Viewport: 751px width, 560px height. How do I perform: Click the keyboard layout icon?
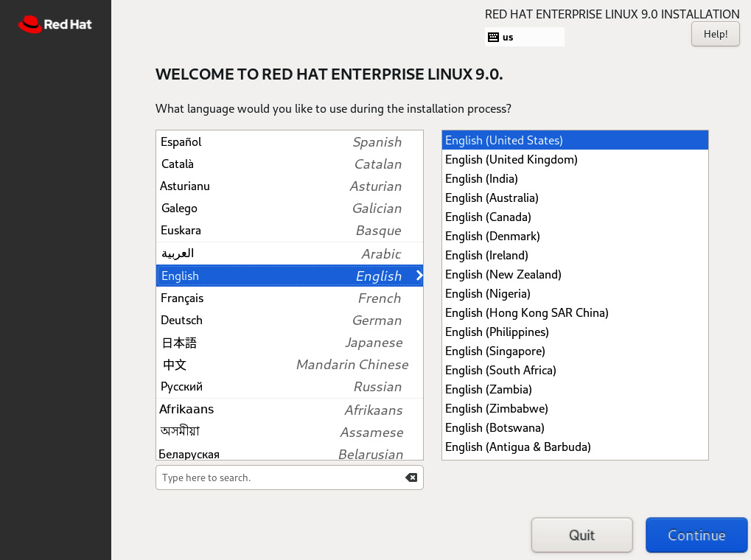point(493,37)
